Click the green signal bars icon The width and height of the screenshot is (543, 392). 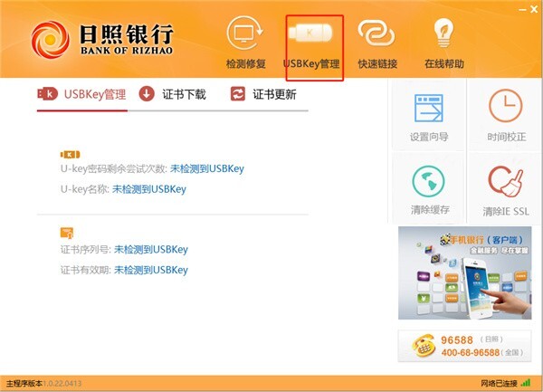tap(526, 383)
